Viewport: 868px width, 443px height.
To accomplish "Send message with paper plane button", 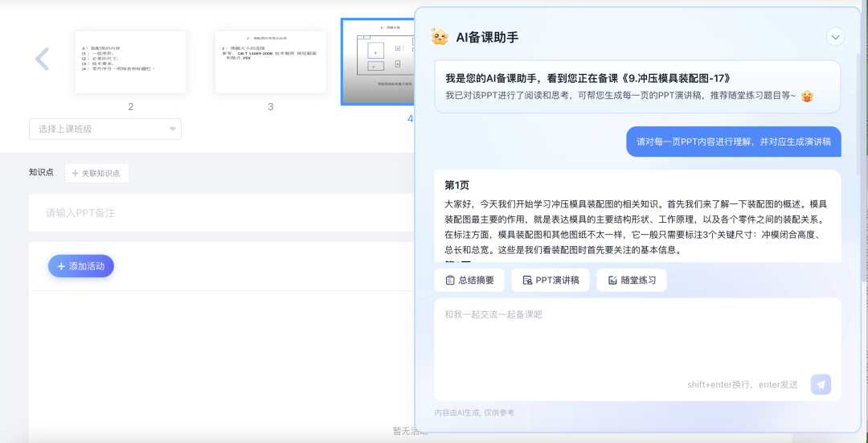I will pos(821,384).
